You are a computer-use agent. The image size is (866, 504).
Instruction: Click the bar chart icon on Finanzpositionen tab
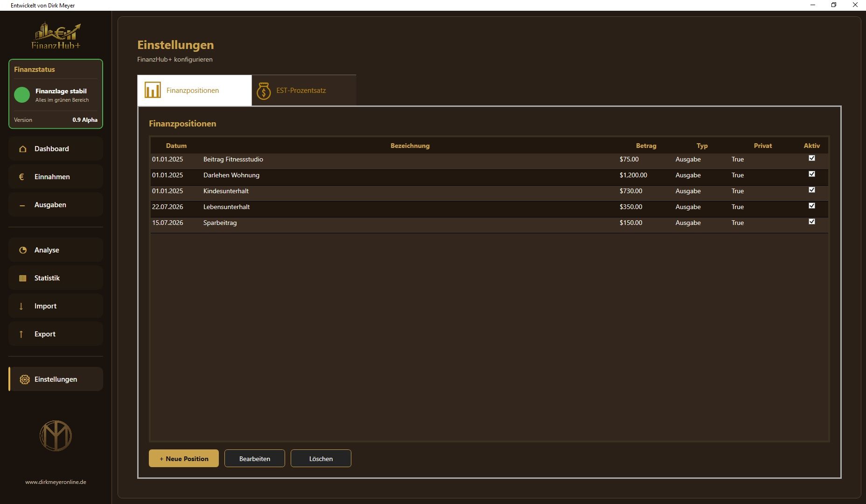tap(153, 90)
